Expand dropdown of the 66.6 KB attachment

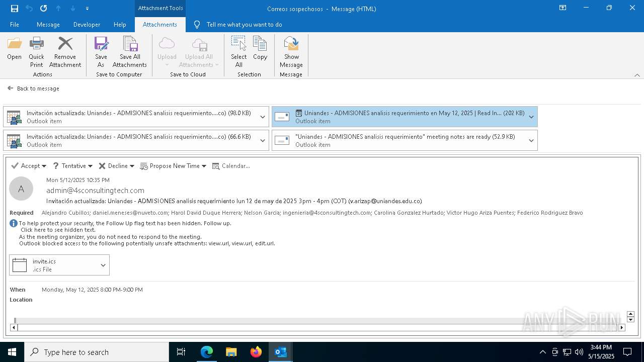point(262,140)
